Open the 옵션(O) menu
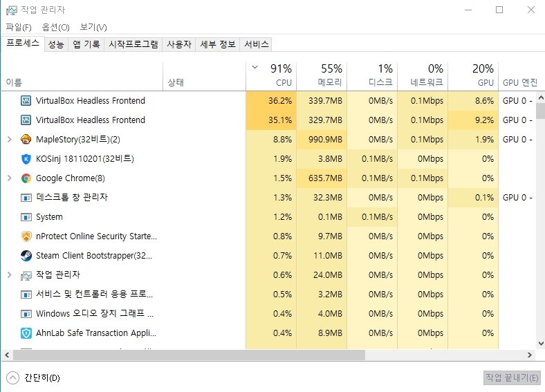 tap(55, 27)
